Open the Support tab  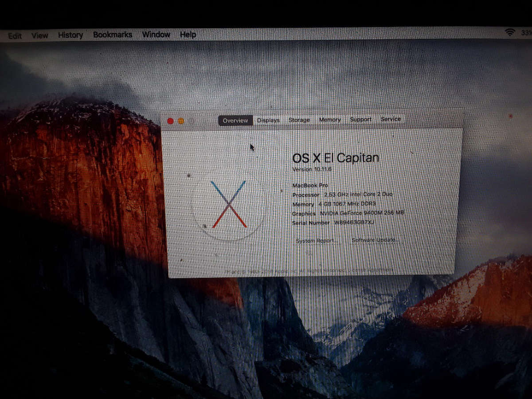pyautogui.click(x=360, y=119)
